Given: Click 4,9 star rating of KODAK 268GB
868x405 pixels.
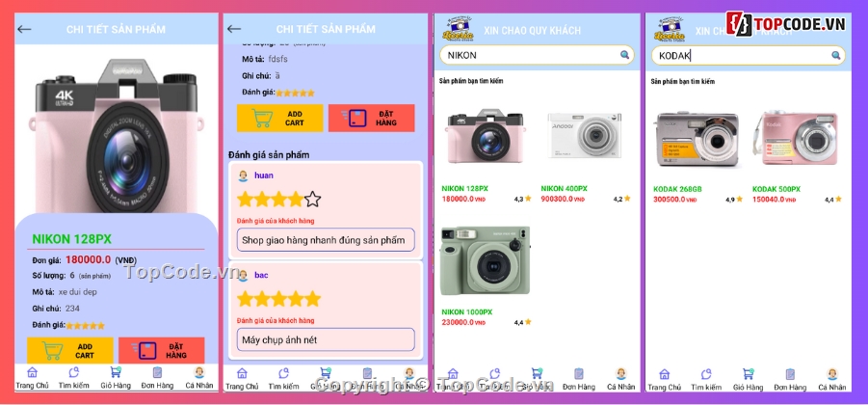Looking at the screenshot, I should (x=734, y=200).
